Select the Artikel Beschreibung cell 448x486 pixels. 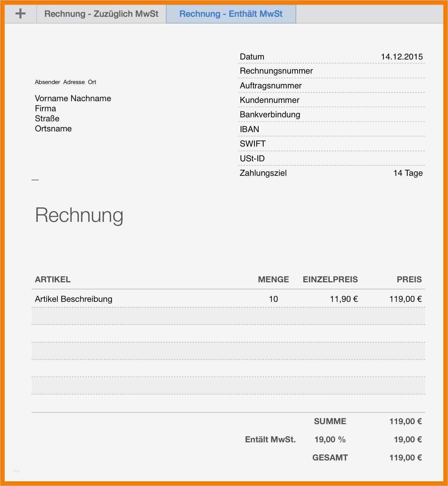tap(74, 299)
